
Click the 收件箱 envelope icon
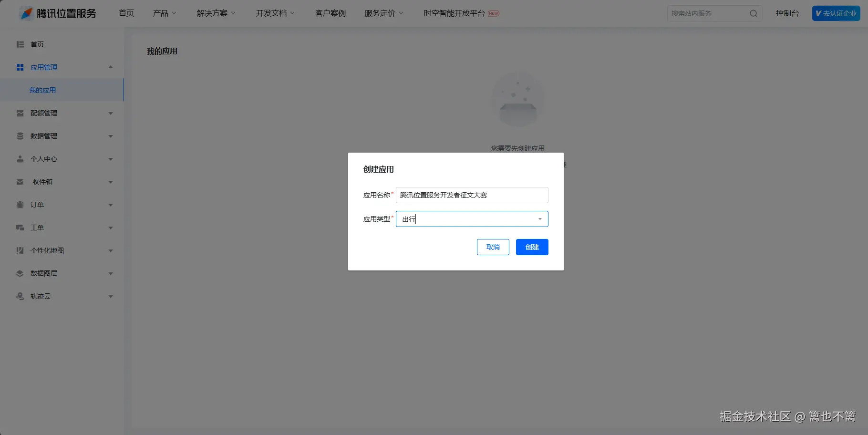point(20,182)
